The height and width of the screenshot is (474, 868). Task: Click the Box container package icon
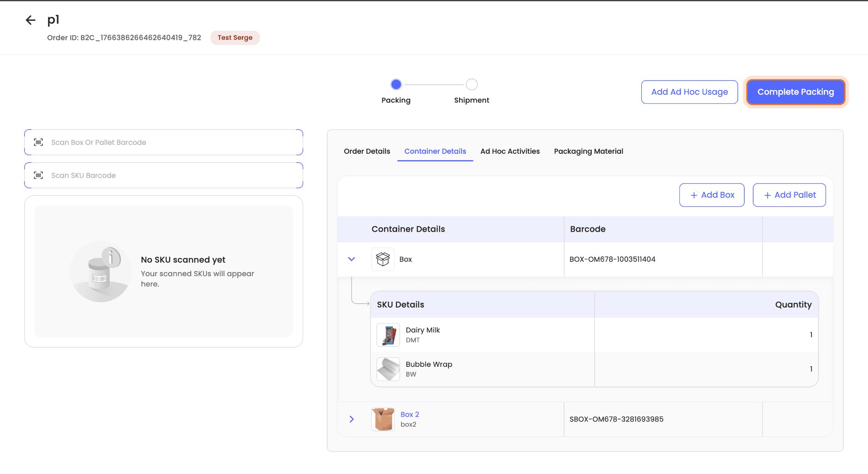pos(383,259)
